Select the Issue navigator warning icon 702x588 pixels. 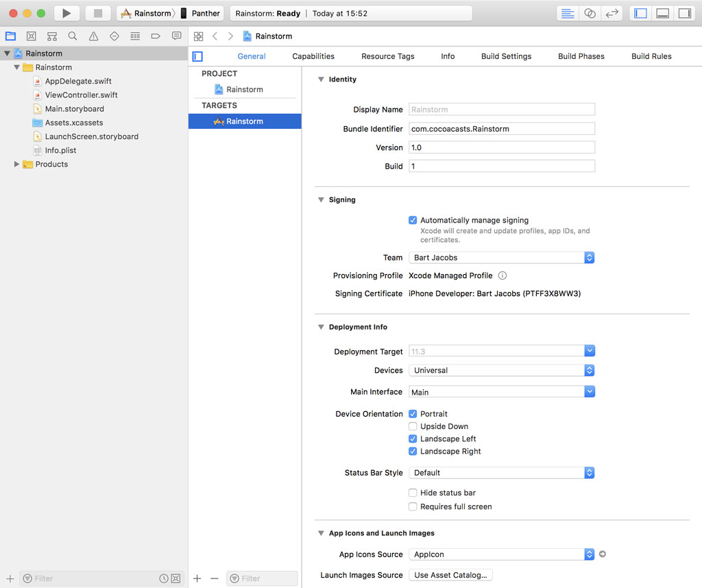(93, 36)
